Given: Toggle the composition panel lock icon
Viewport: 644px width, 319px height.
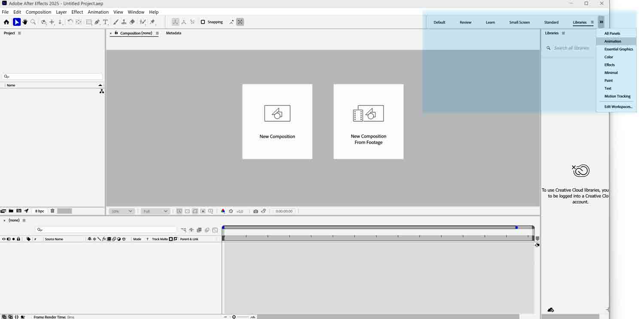Looking at the screenshot, I should [116, 33].
